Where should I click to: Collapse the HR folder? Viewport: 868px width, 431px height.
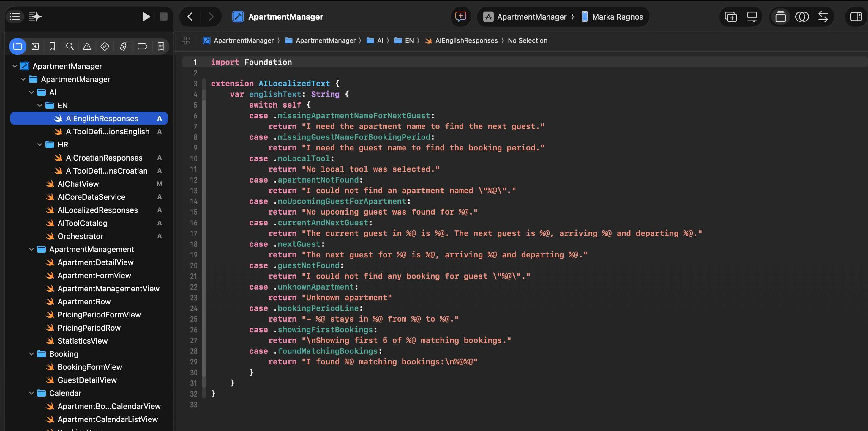point(40,145)
